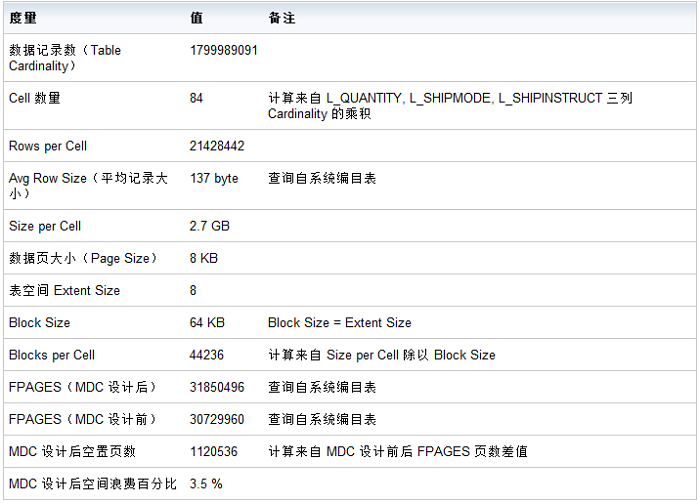Select the Block Size label in first column
The image size is (700, 504).
(39, 323)
